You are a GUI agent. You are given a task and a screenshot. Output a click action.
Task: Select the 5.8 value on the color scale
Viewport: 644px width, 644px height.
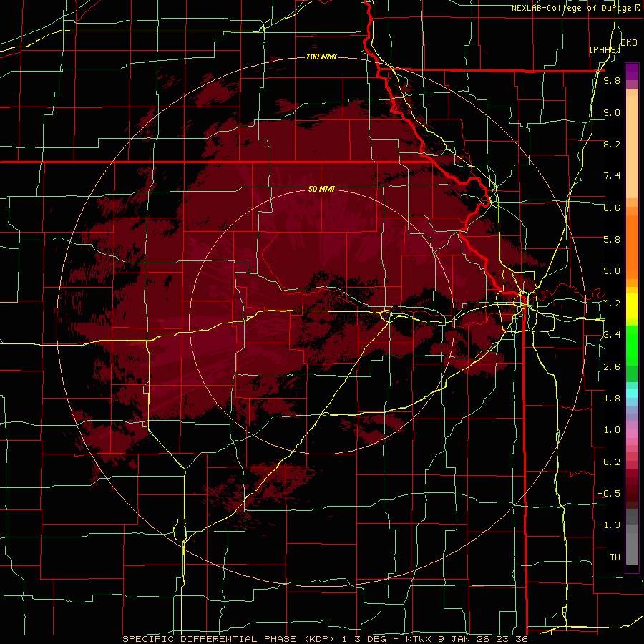[x=612, y=240]
